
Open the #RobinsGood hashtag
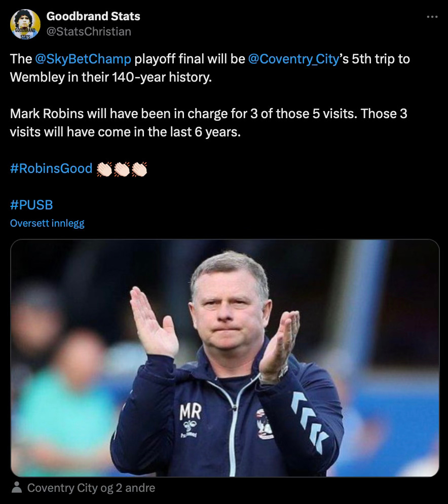tap(51, 168)
